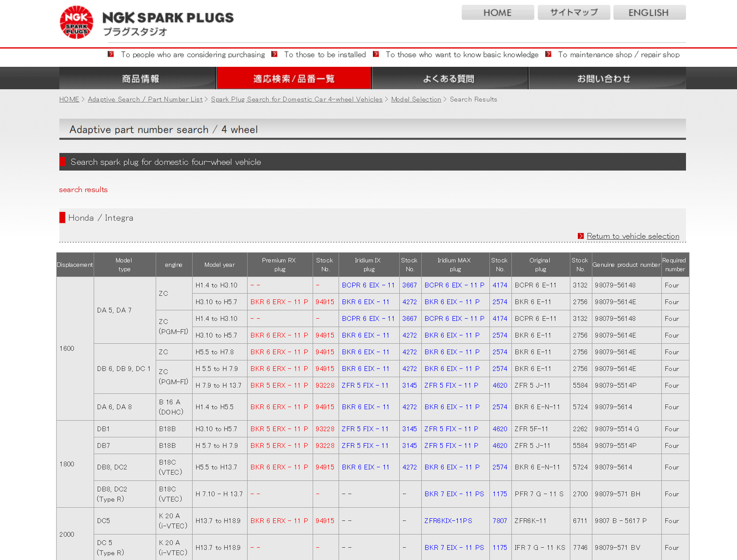
Task: Click the NGK Spark Plugs logo
Action: 146,22
